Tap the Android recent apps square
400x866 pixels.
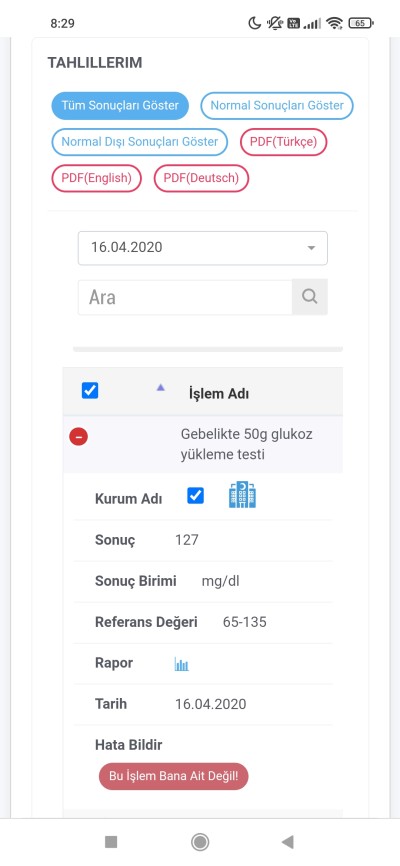click(x=111, y=842)
